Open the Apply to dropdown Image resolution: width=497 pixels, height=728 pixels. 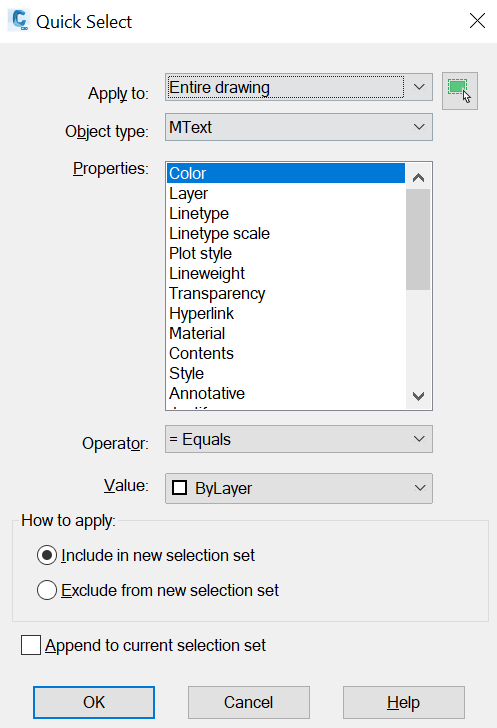pyautogui.click(x=299, y=87)
